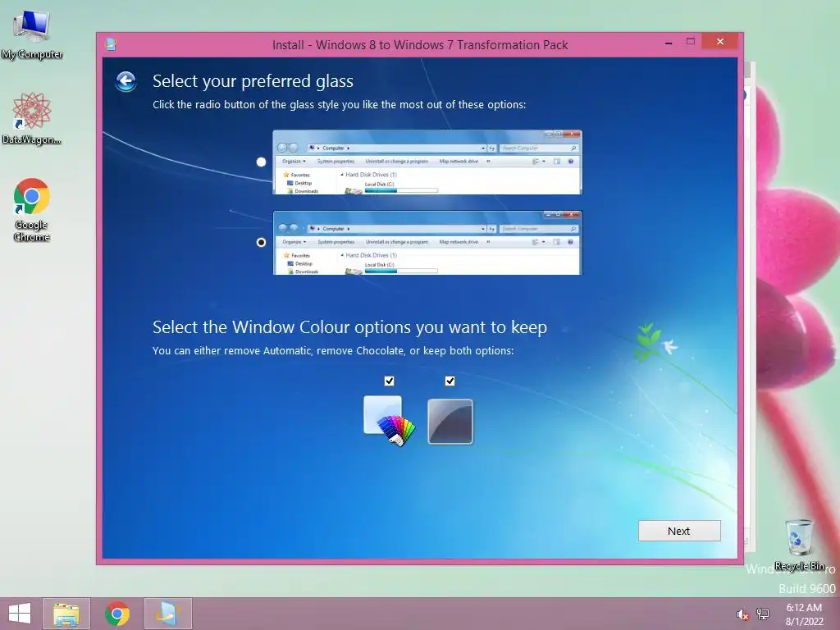This screenshot has width=840, height=630.
Task: Click the Automatic colour palette swatch
Action: (x=389, y=421)
